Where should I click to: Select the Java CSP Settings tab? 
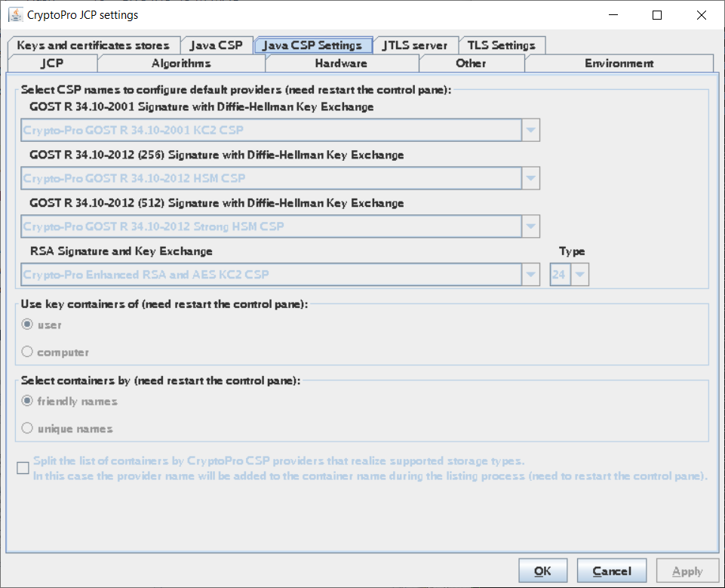click(313, 45)
